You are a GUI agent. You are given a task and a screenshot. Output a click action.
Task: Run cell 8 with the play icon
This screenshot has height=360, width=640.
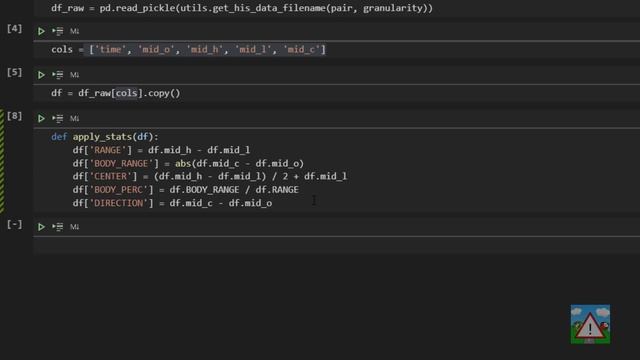(41, 118)
